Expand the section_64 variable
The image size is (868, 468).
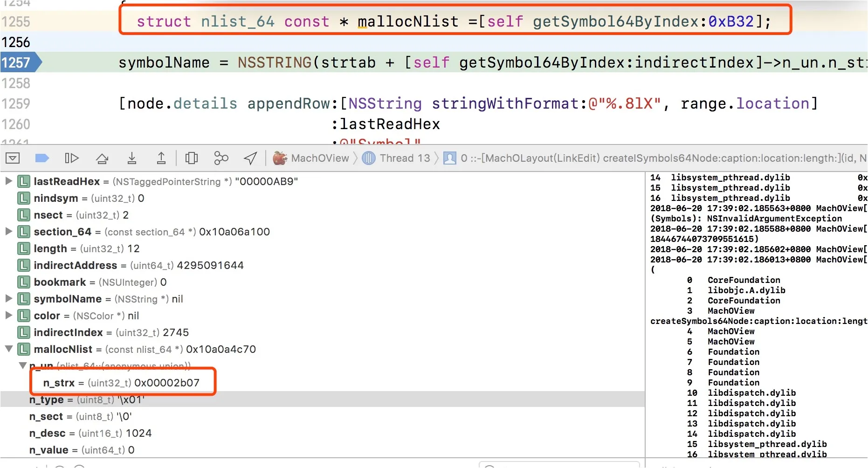(8, 231)
